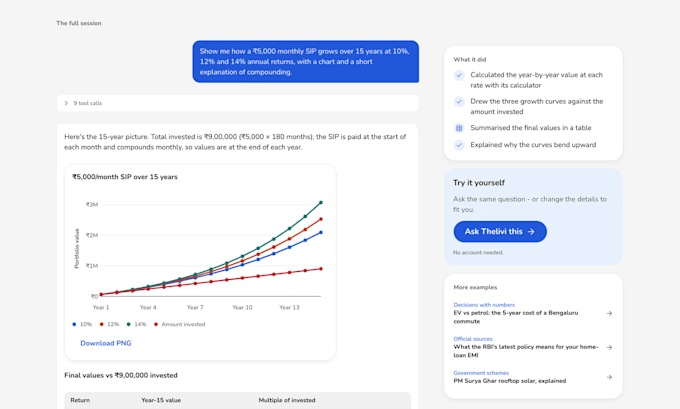Click the 'The full session' heading

point(78,23)
